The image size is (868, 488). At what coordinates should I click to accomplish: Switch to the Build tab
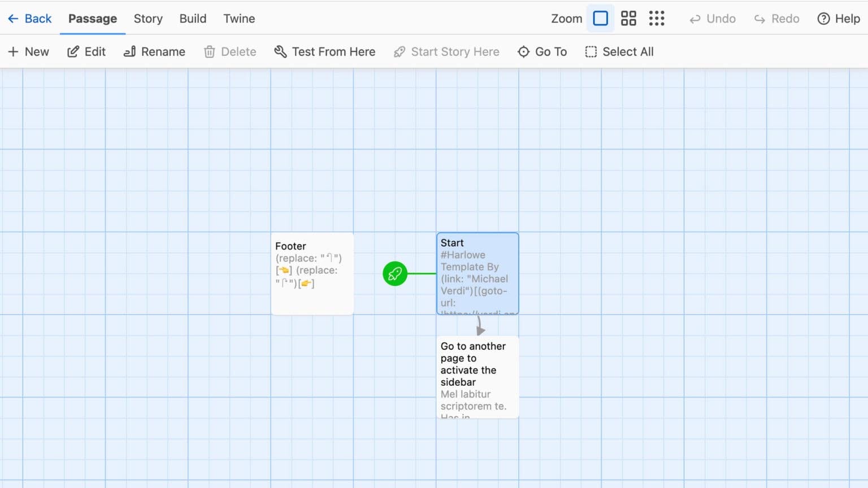pyautogui.click(x=193, y=19)
